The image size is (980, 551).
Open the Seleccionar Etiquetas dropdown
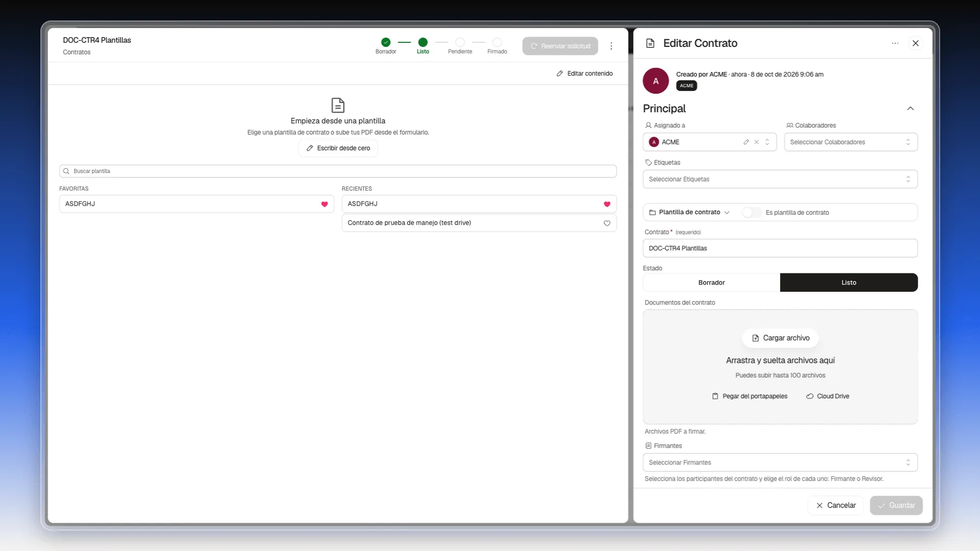point(780,179)
